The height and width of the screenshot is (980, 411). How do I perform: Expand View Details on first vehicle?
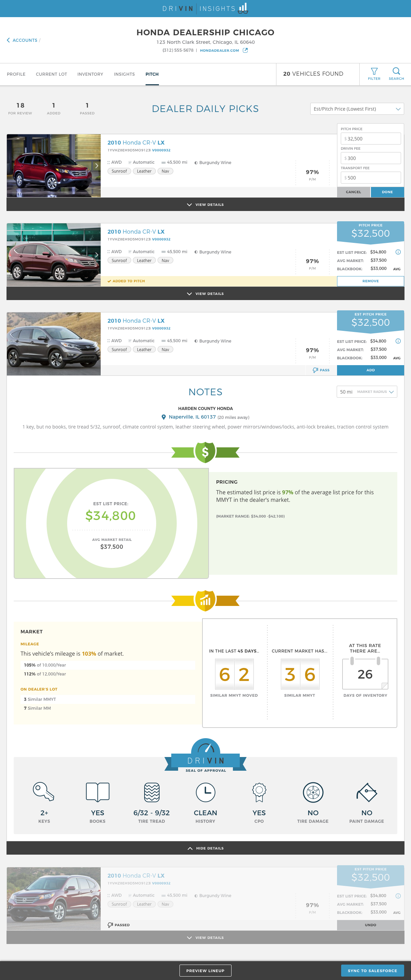206,205
